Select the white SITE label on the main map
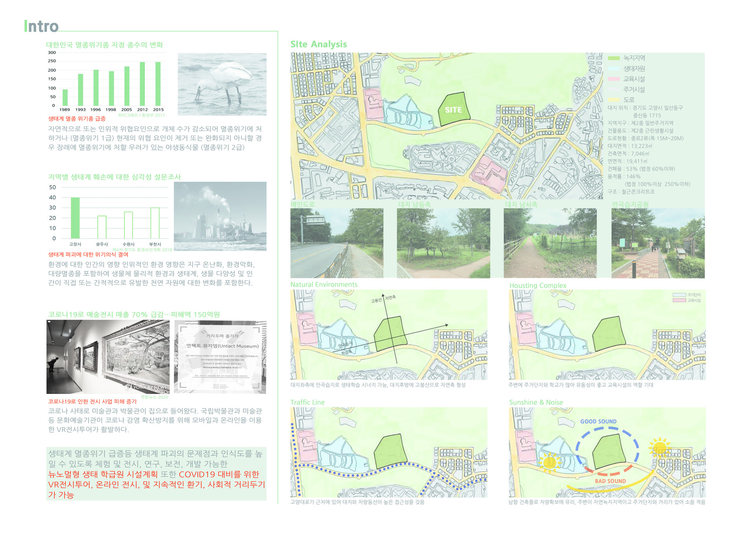This screenshot has height=535, width=756. point(453,110)
